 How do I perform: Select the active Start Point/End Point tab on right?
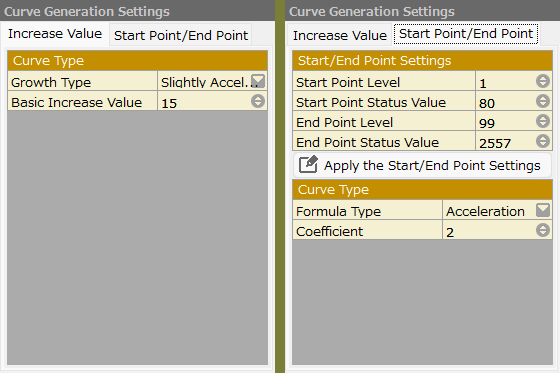click(x=466, y=34)
